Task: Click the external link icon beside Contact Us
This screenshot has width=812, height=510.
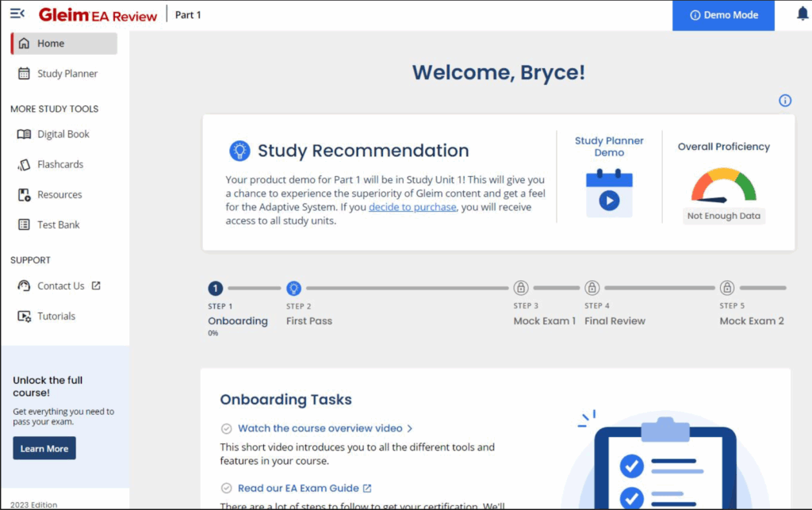Action: pos(96,286)
